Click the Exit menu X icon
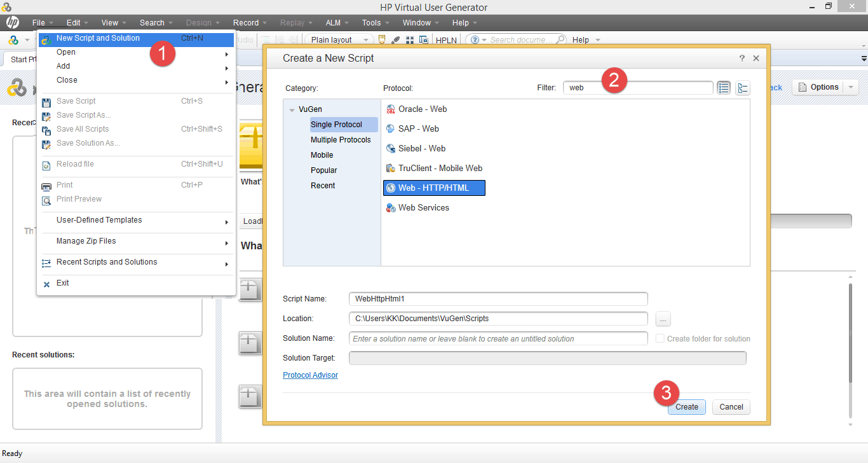Image resolution: width=868 pixels, height=463 pixels. [x=46, y=284]
